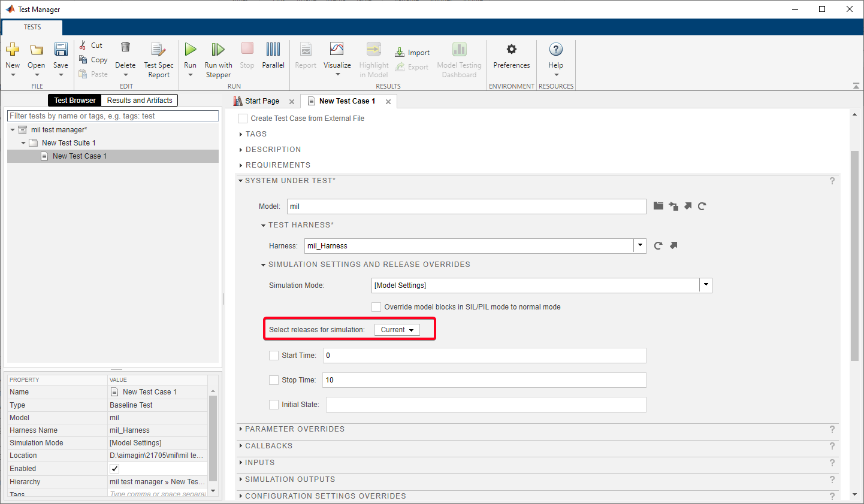The image size is (864, 504).
Task: Open the Help question mark
Action: [556, 49]
